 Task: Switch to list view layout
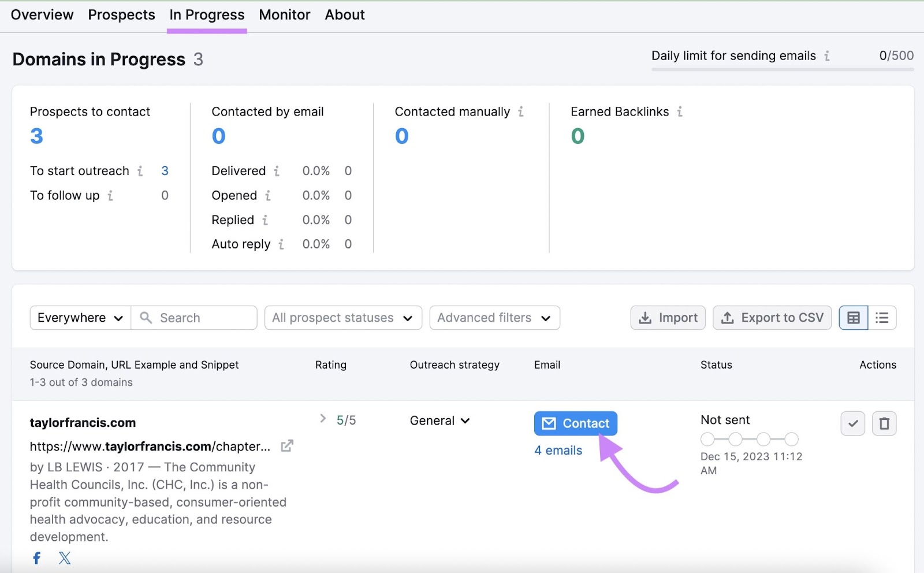[882, 318]
